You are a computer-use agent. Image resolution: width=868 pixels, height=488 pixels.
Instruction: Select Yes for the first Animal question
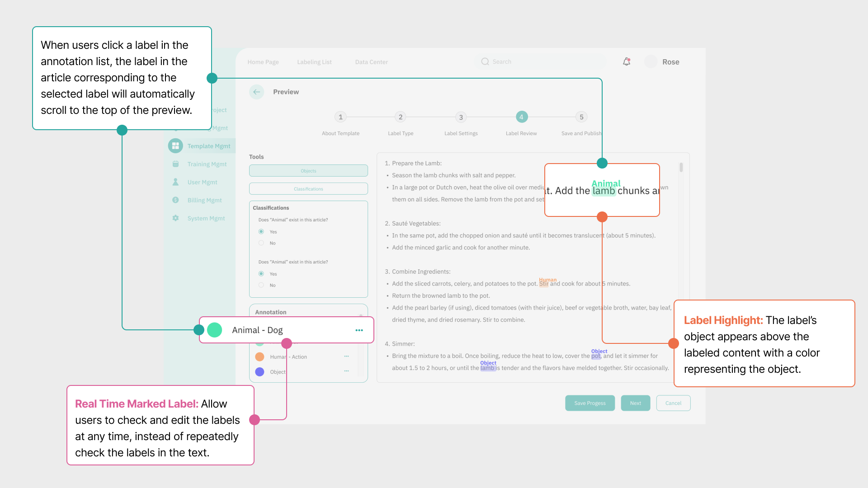[261, 232]
